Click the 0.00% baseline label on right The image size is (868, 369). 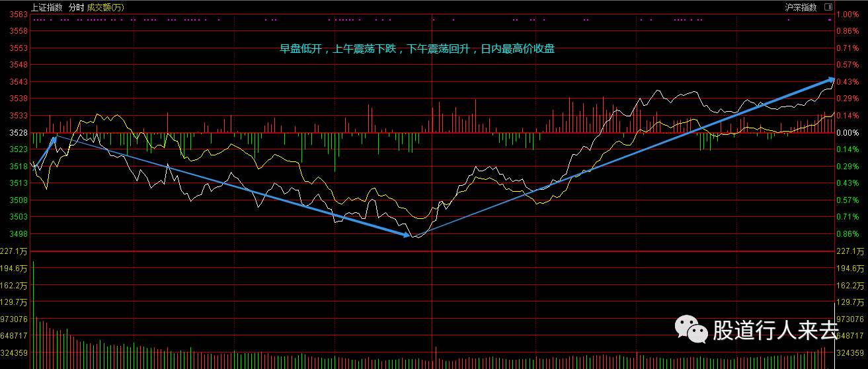click(847, 133)
